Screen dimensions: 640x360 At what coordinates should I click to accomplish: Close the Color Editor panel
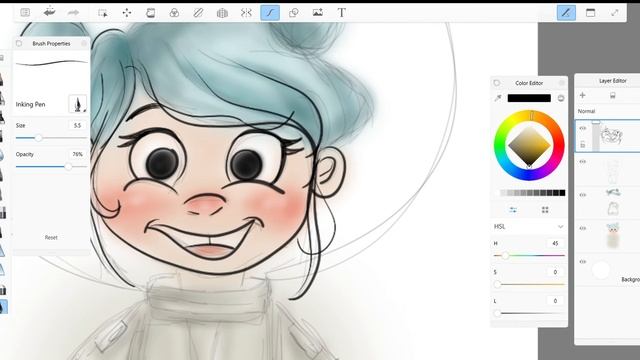562,83
